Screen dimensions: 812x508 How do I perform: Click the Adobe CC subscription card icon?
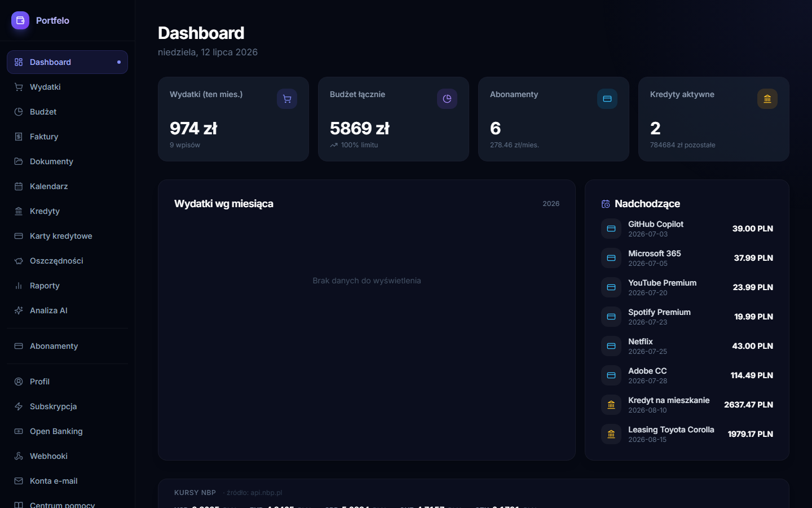[611, 375]
